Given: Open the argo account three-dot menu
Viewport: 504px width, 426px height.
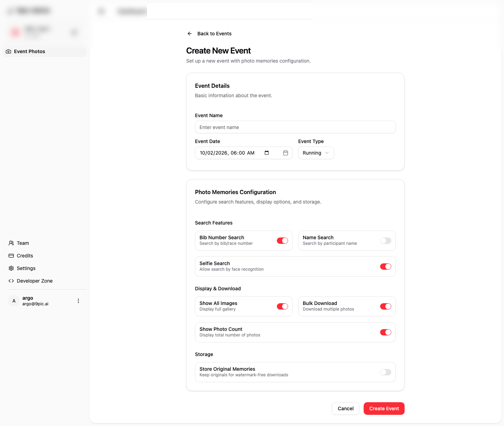Looking at the screenshot, I should click(x=78, y=301).
